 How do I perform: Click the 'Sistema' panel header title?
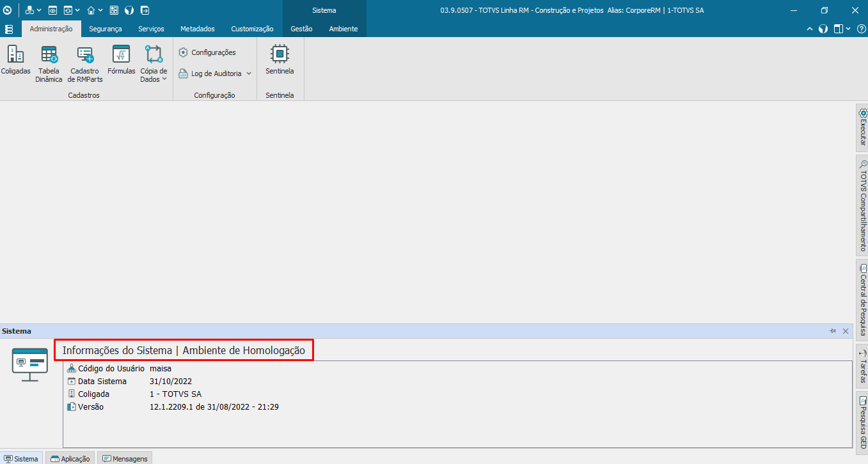pyautogui.click(x=17, y=331)
